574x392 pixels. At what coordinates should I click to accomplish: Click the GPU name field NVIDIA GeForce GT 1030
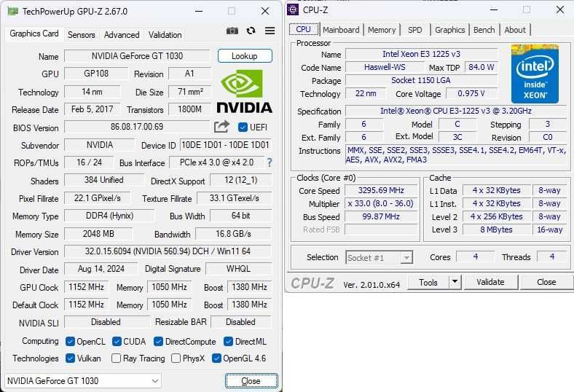point(137,56)
